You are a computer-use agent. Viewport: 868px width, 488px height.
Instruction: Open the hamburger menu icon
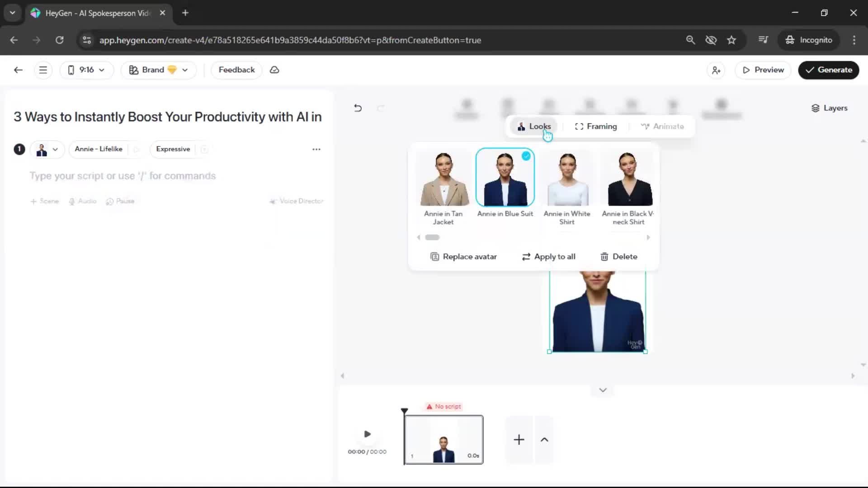click(x=43, y=70)
